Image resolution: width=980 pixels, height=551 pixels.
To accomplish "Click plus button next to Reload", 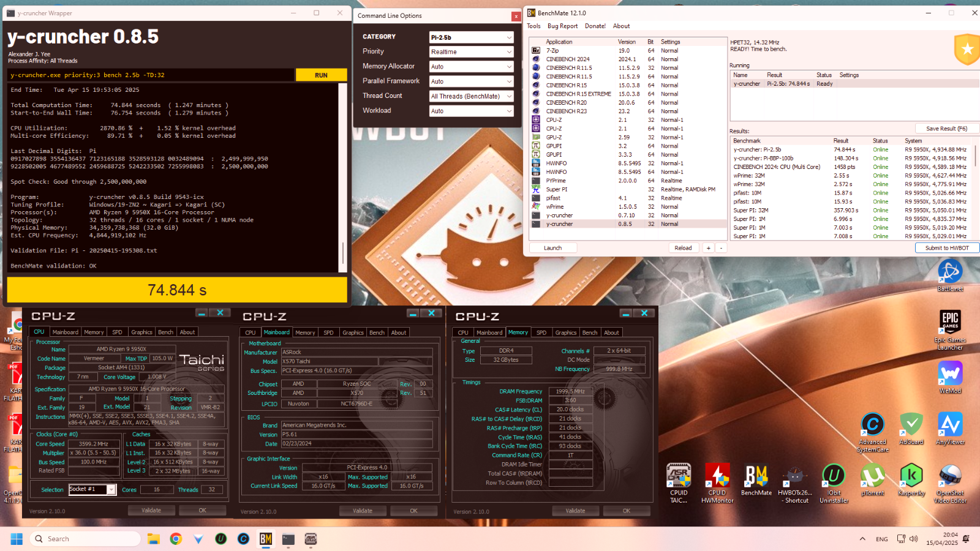I will tap(708, 248).
